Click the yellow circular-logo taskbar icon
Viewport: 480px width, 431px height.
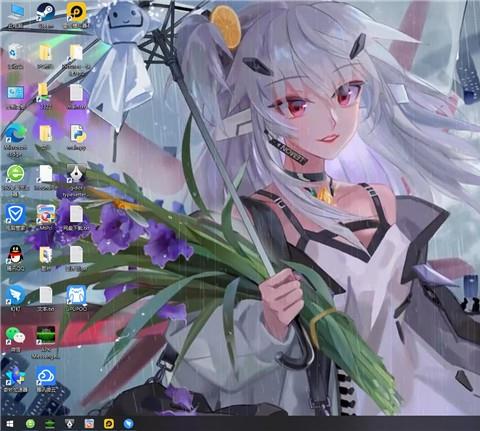coord(109,424)
